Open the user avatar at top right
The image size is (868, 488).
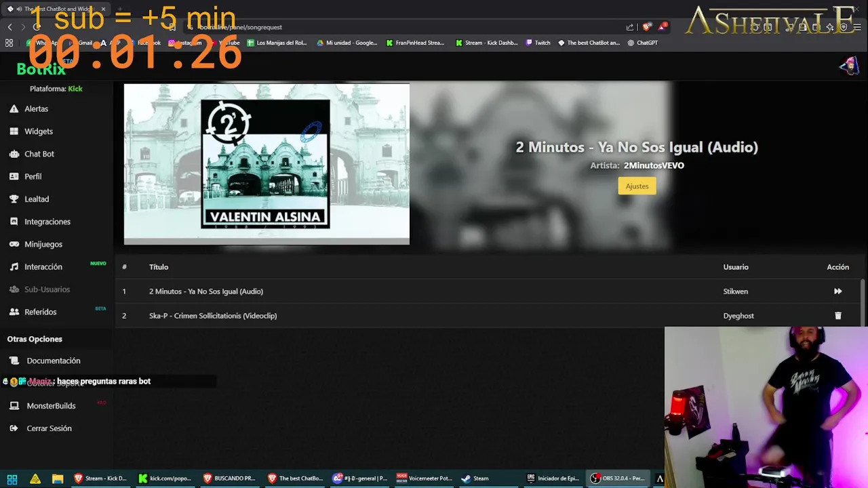849,66
